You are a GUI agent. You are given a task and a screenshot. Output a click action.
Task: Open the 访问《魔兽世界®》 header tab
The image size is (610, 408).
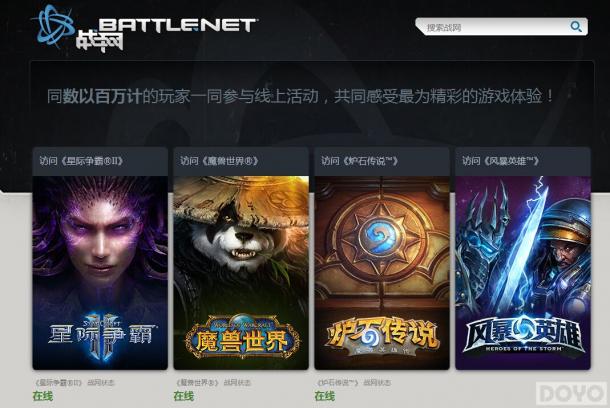[x=241, y=161]
